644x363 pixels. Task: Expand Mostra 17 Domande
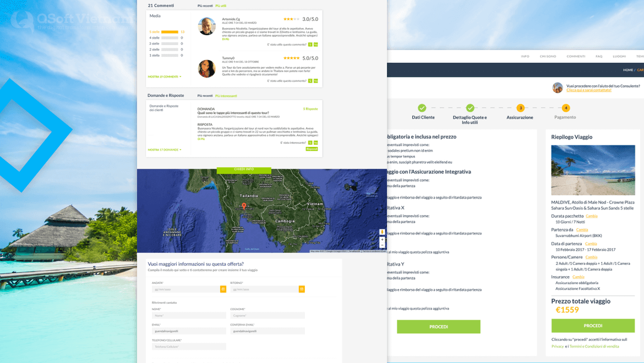(164, 150)
